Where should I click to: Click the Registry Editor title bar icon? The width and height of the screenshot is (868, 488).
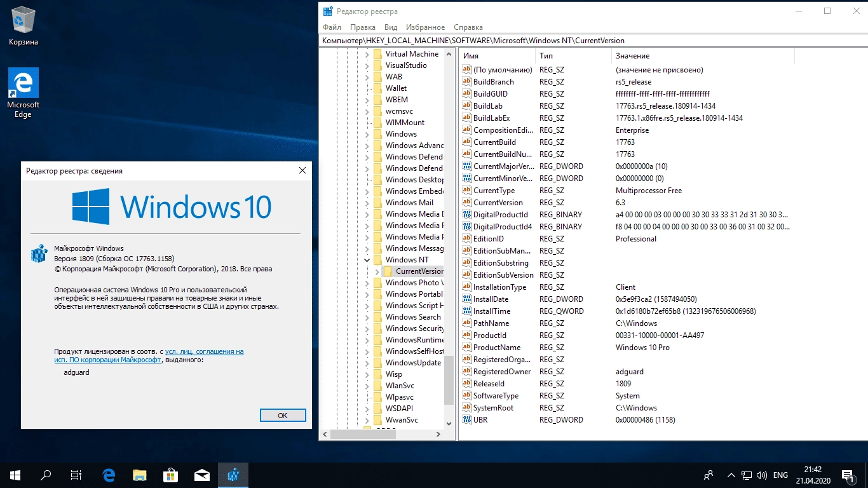(328, 11)
